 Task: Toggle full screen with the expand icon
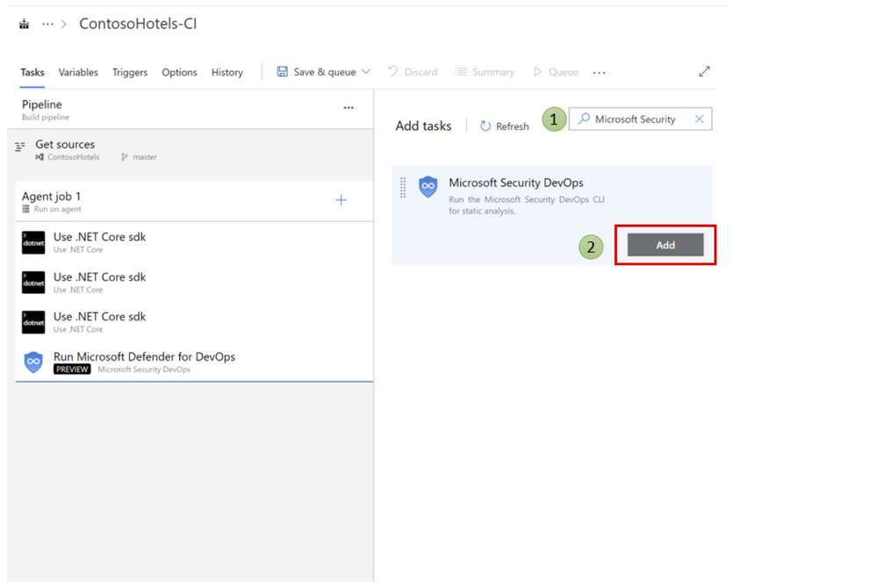(704, 72)
